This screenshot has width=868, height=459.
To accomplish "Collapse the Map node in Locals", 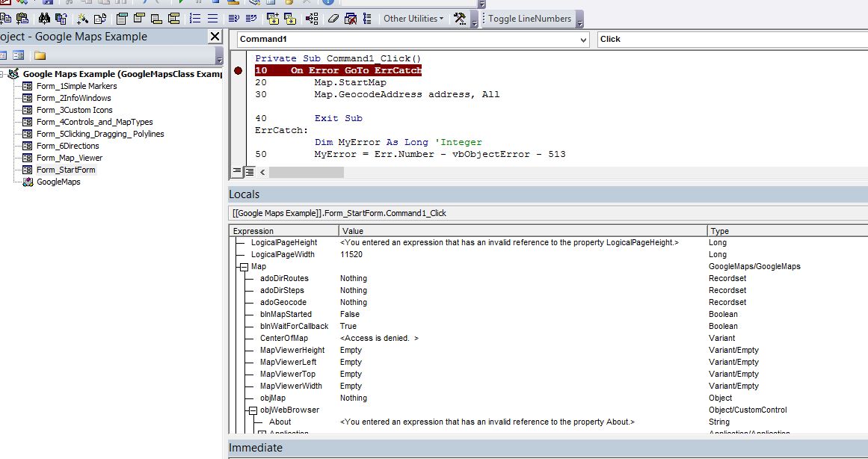I will pos(244,267).
